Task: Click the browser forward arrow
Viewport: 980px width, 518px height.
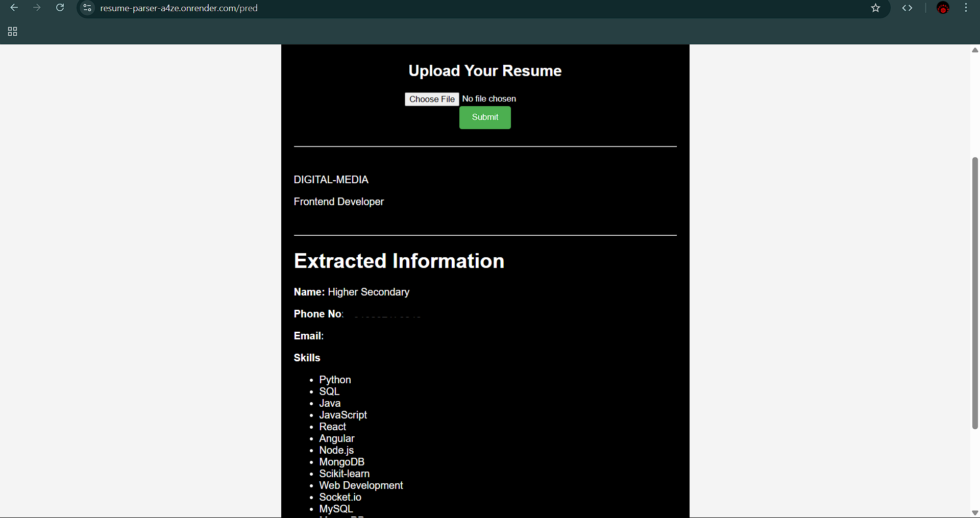Action: pyautogui.click(x=37, y=8)
